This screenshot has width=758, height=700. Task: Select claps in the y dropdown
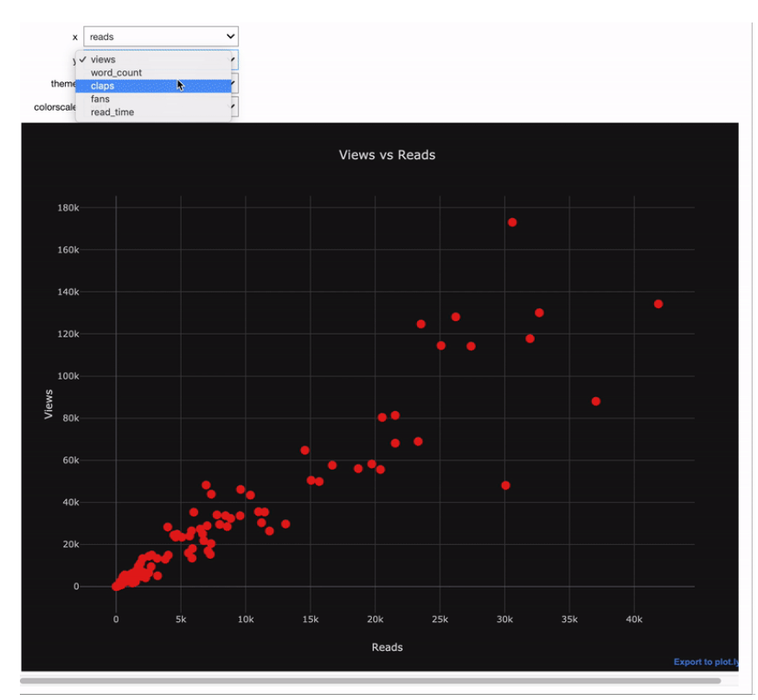coord(153,86)
